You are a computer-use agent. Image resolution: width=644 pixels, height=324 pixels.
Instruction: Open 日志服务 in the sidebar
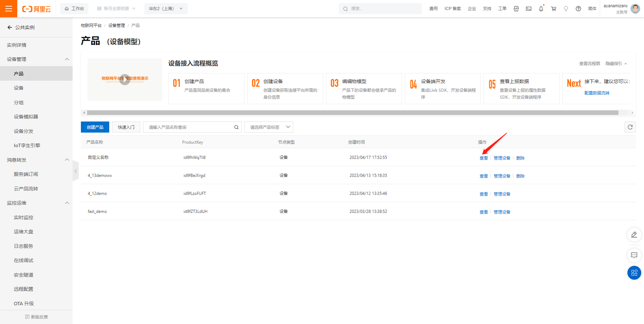click(x=24, y=246)
